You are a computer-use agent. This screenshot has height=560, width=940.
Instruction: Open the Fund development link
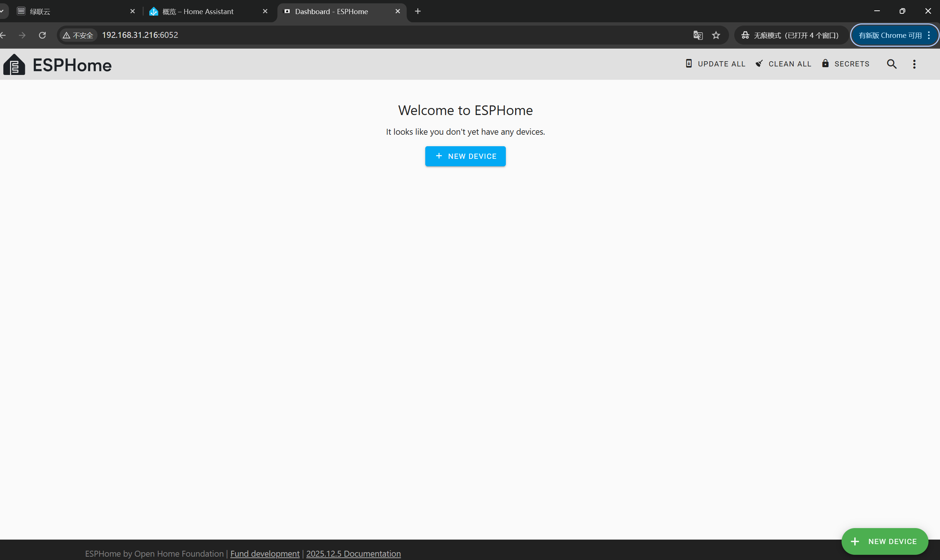pos(264,553)
